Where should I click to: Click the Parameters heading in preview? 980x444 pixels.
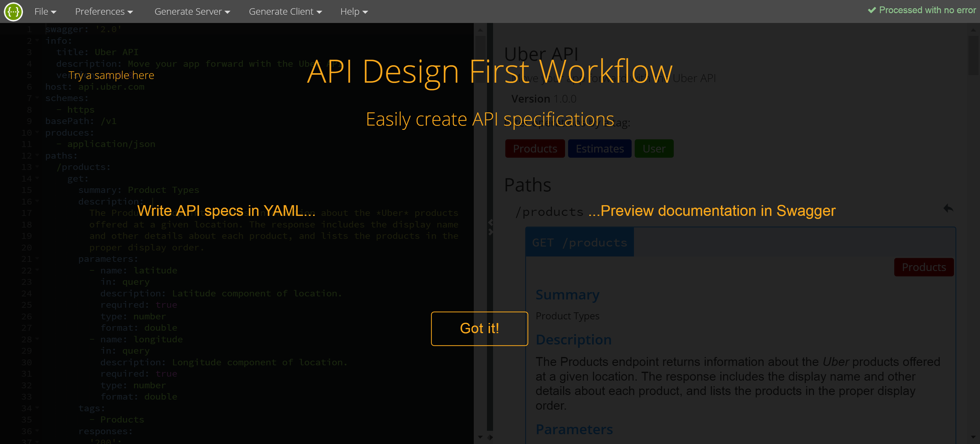pos(574,429)
